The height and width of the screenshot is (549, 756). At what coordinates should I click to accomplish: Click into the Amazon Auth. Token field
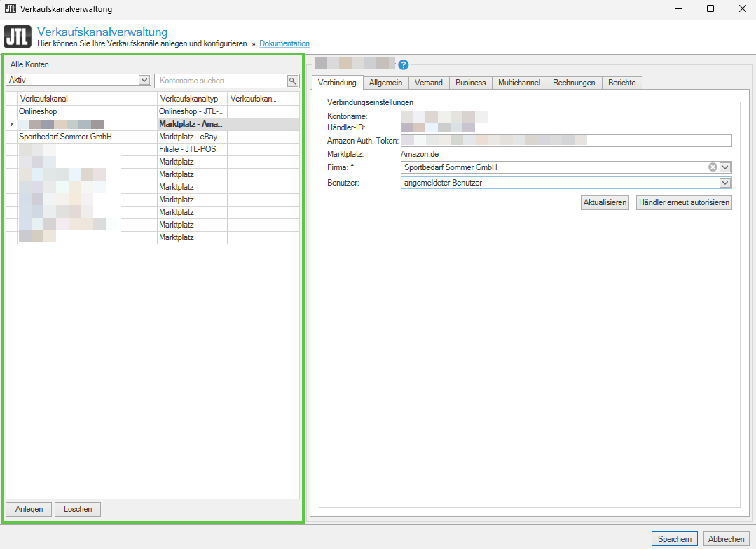(x=566, y=141)
